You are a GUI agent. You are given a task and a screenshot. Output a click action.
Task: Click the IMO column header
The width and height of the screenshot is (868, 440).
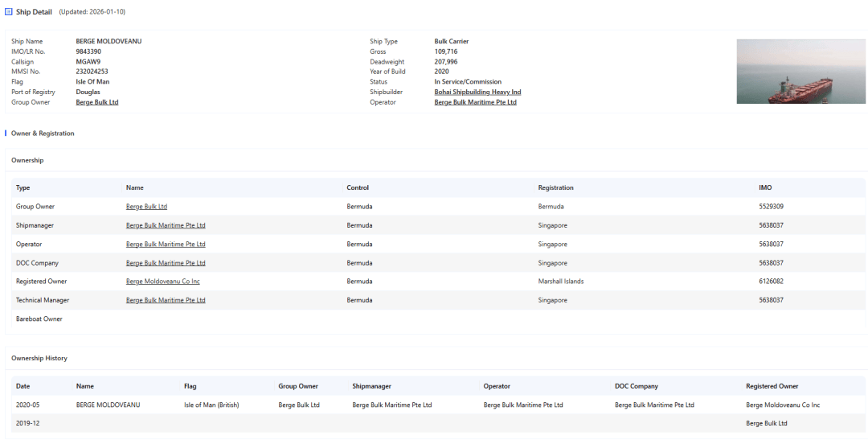click(x=765, y=187)
